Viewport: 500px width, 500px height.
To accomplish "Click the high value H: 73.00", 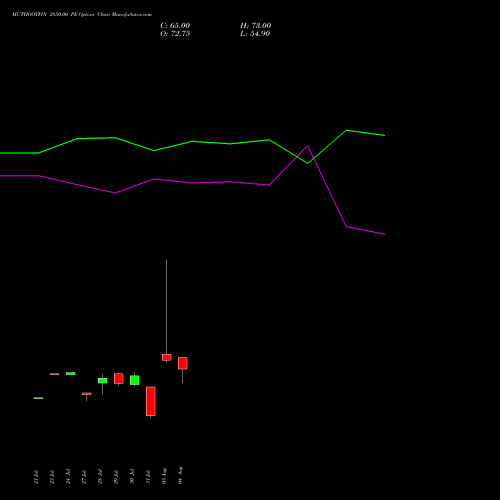I will 255,25.
